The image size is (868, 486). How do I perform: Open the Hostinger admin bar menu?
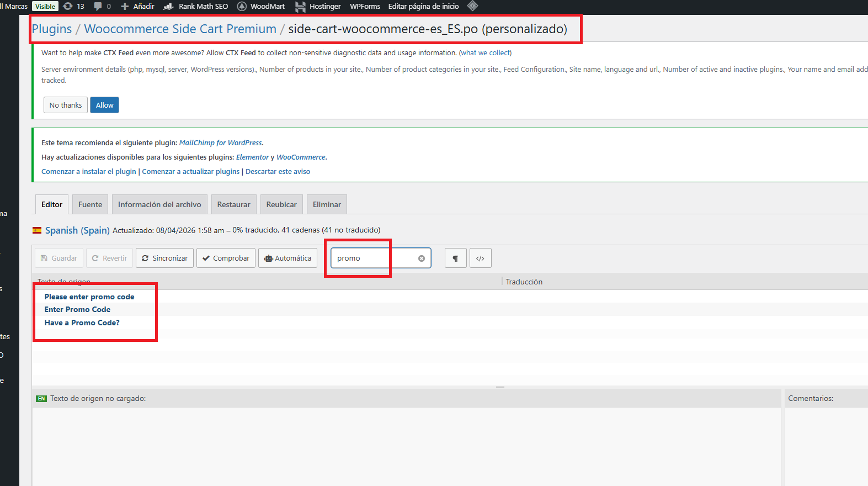[318, 6]
